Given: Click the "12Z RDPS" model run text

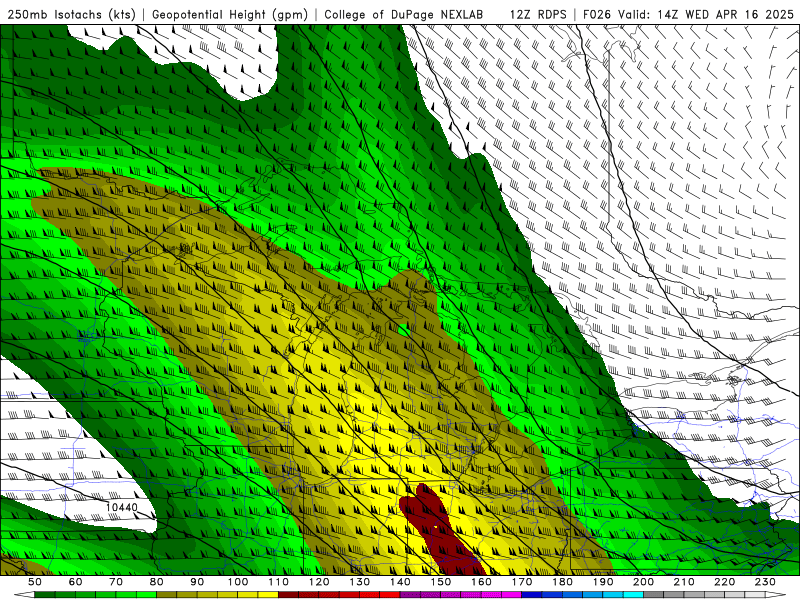Looking at the screenshot, I should click(538, 15).
